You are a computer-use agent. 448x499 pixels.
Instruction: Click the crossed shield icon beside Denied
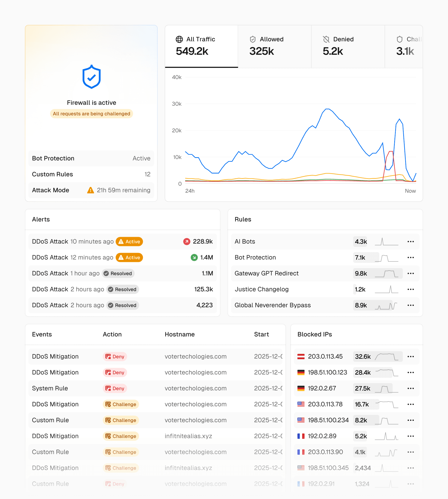[326, 39]
